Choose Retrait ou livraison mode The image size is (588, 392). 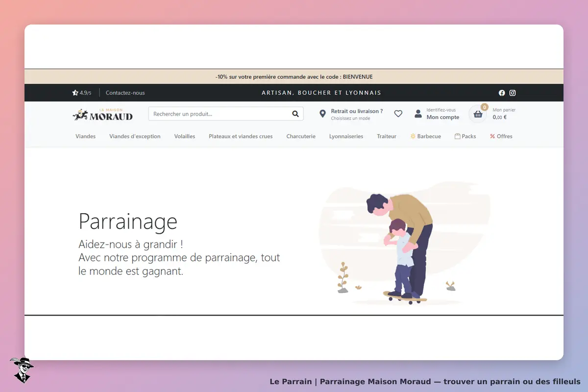[x=357, y=111]
